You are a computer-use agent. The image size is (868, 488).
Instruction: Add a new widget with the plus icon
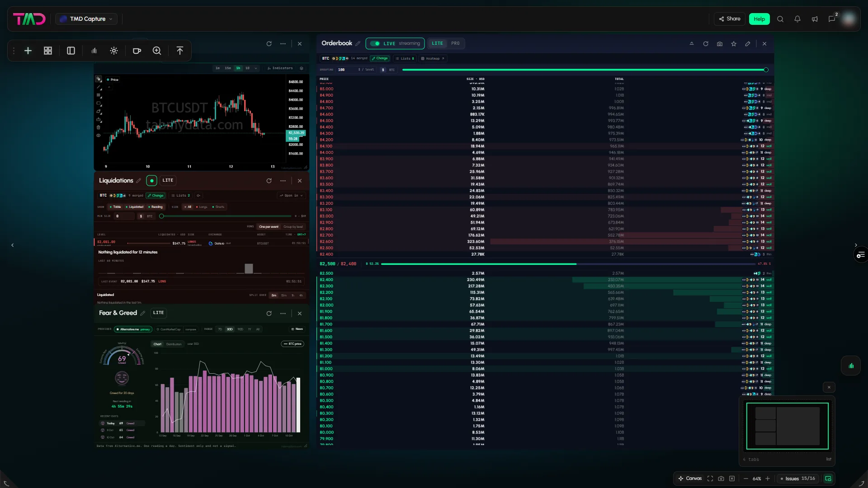(28, 51)
